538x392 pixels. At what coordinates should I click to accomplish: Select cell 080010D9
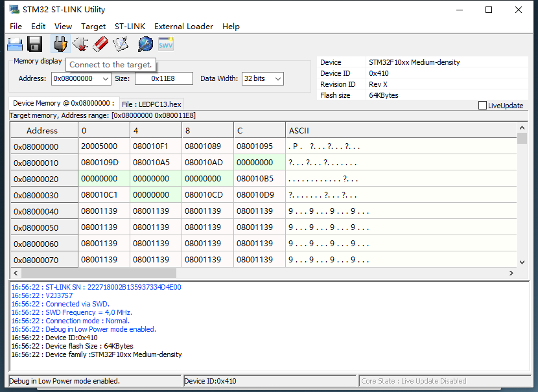point(260,195)
